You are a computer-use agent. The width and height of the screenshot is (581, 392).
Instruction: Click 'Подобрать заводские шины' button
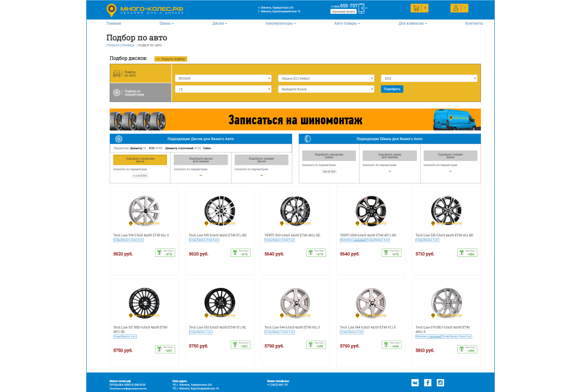pos(329,156)
